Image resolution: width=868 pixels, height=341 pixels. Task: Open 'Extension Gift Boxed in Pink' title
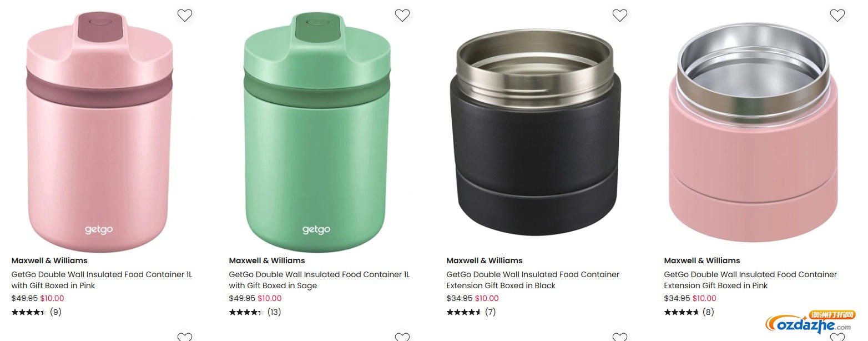click(750, 280)
